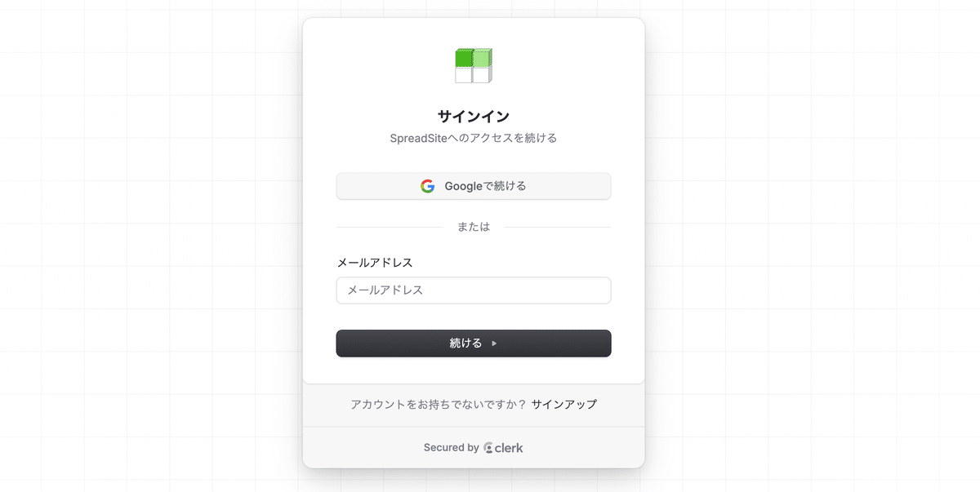Click the arrow icon beside 続ける
Viewport: 980px width, 492px height.
point(494,344)
